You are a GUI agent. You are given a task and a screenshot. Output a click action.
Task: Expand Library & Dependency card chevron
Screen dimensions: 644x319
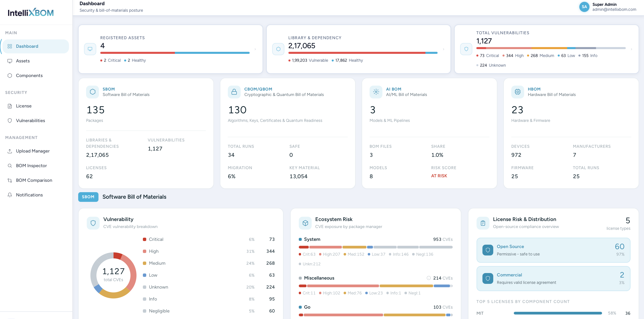pyautogui.click(x=443, y=49)
